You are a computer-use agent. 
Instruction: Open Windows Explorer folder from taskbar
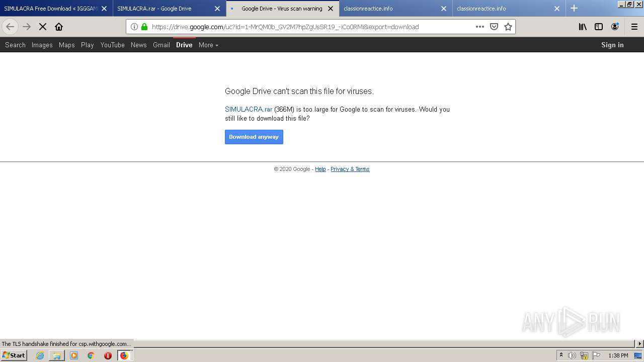(x=57, y=355)
